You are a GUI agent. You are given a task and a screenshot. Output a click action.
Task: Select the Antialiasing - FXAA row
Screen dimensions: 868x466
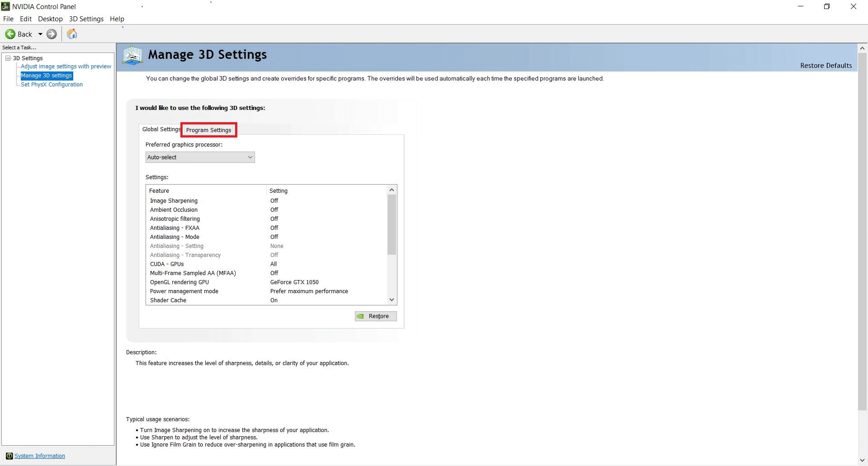[x=267, y=228]
